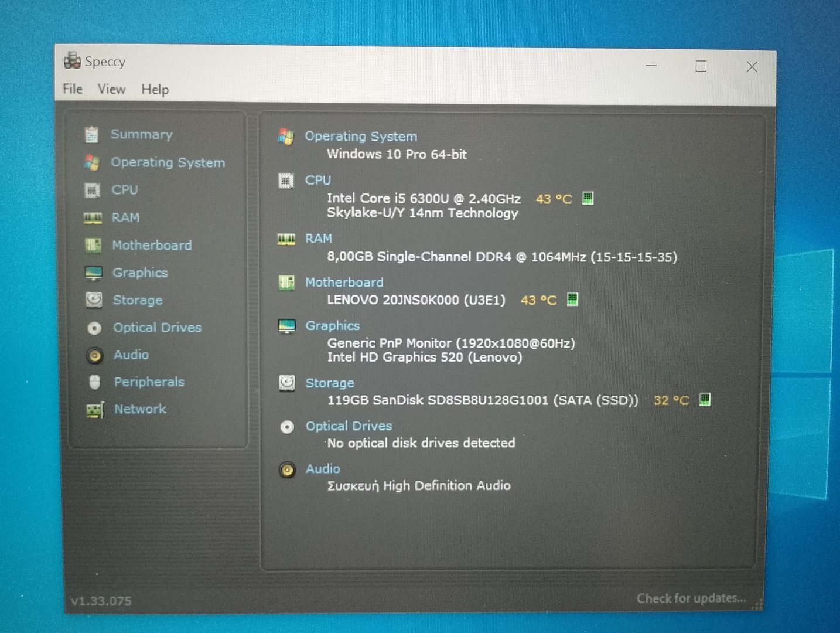The image size is (840, 633).
Task: Click the green temperature indicator next to CPU 43 °C
Action: click(x=588, y=198)
